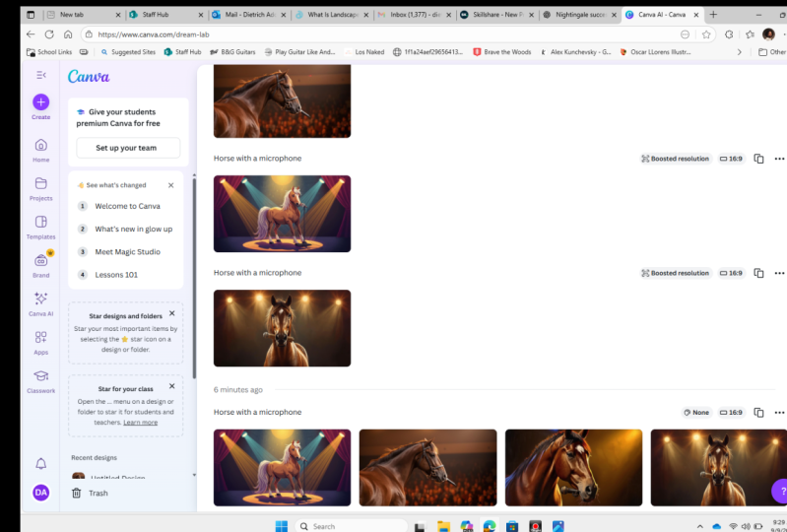Switch to Mail - Dietrich tab

click(x=246, y=15)
